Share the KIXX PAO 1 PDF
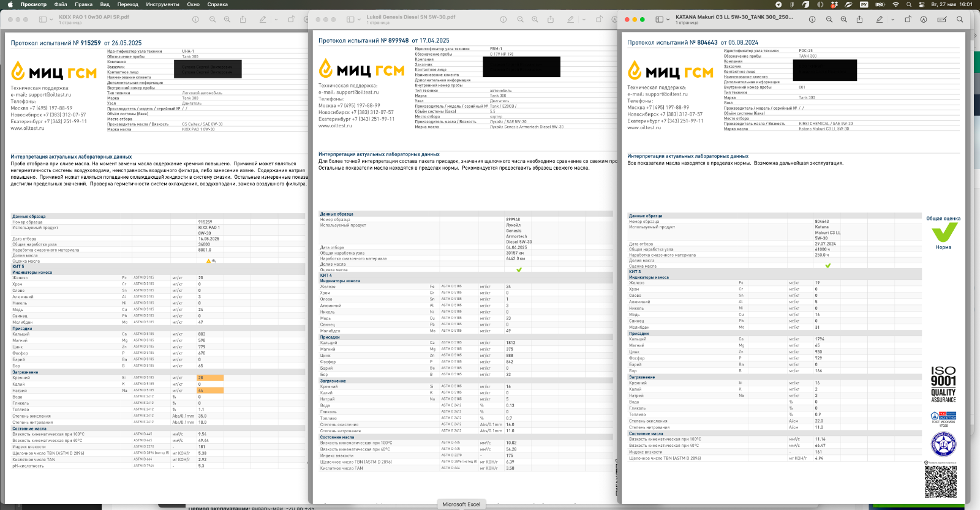The width and height of the screenshot is (980, 510). [243, 20]
